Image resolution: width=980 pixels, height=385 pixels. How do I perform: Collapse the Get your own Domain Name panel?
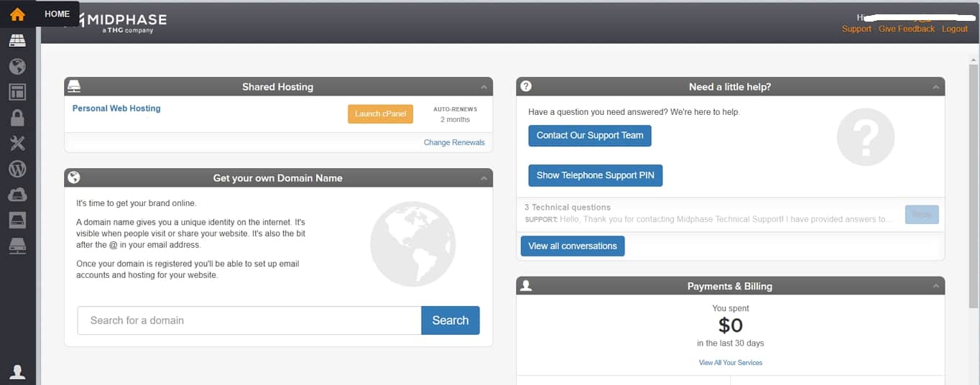pos(484,178)
